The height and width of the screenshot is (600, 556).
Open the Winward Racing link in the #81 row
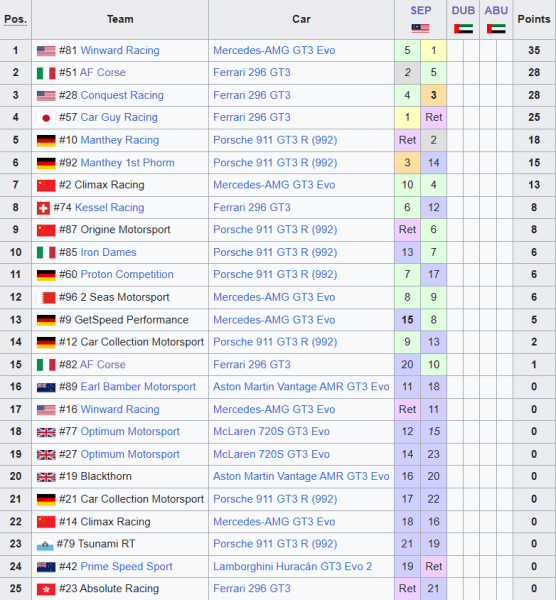120,50
